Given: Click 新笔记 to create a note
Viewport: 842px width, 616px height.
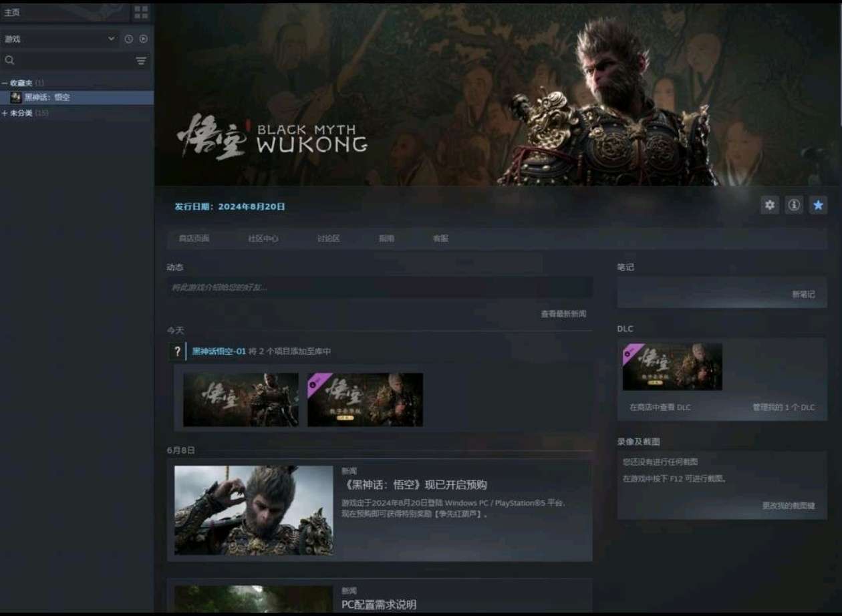Looking at the screenshot, I should (803, 294).
